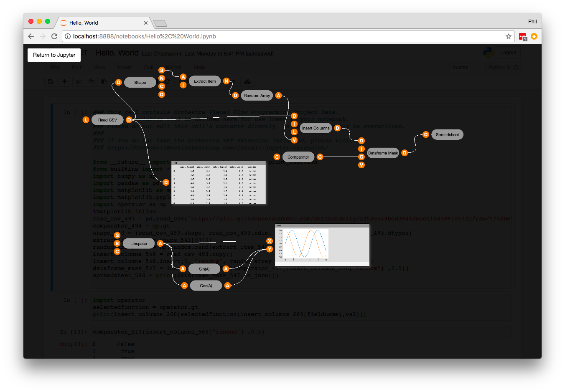Click the D output port of Read CSV

pos(129,120)
